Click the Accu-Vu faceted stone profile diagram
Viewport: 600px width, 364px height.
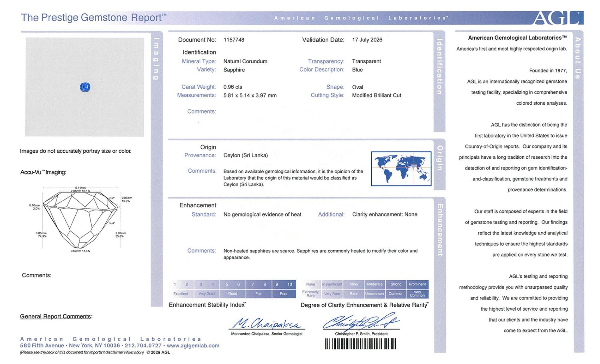point(80,220)
